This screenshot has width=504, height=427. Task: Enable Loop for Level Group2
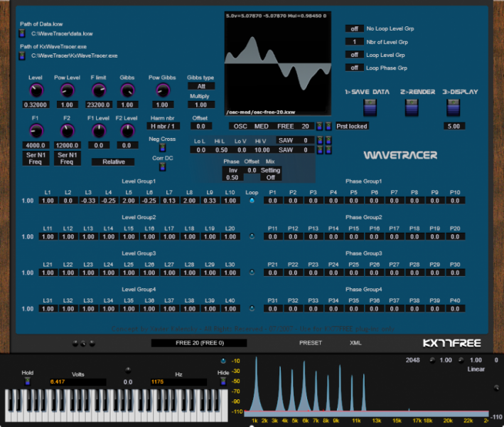tap(252, 236)
